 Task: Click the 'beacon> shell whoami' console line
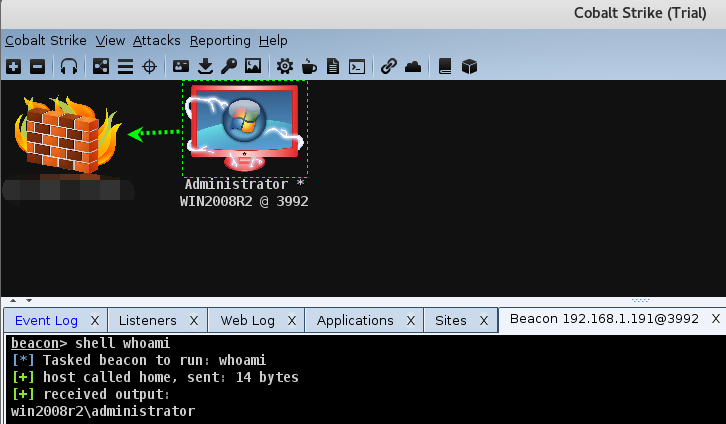[x=91, y=343]
